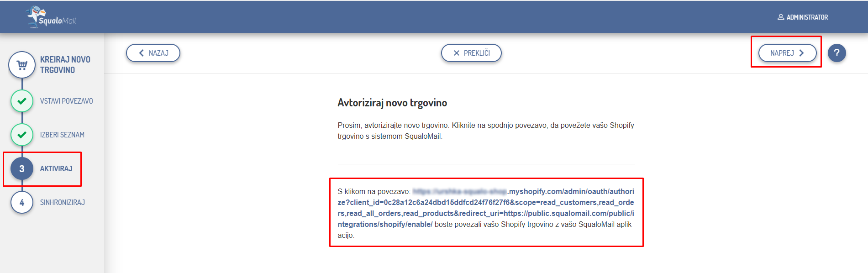The width and height of the screenshot is (868, 273).
Task: Click green checkmark beside Vstavi povezavo
Action: click(22, 101)
